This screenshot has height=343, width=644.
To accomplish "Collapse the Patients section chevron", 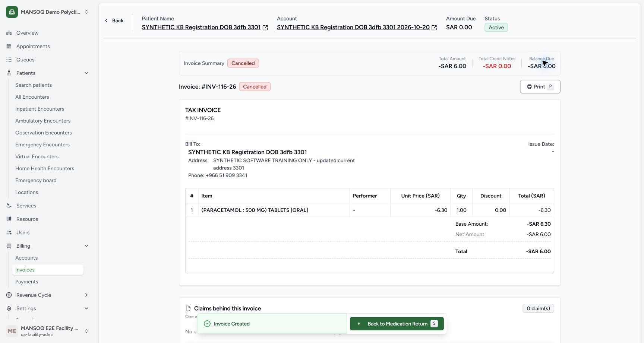I will [x=86, y=73].
